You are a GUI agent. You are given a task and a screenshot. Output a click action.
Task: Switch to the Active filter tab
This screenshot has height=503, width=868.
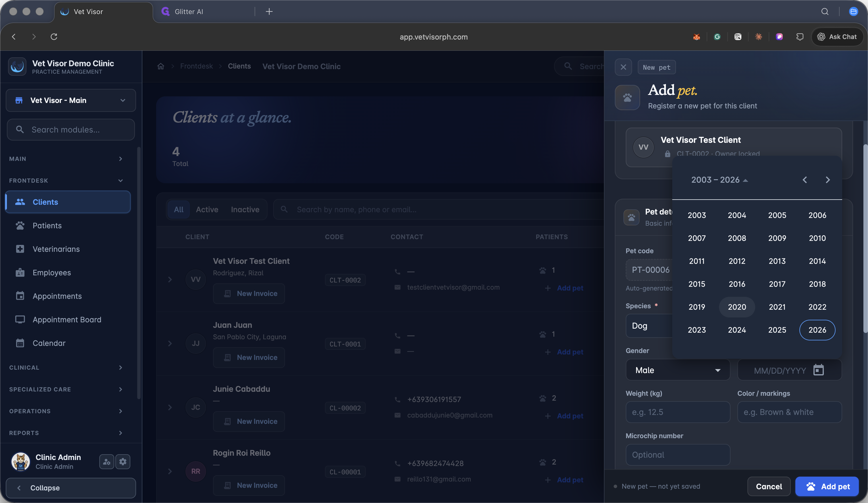coord(207,210)
